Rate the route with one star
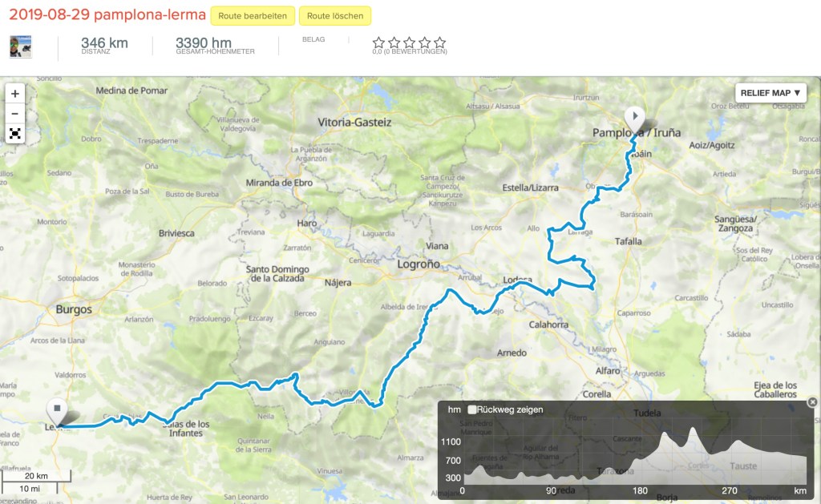Viewport: 821px width, 504px height. pos(378,42)
